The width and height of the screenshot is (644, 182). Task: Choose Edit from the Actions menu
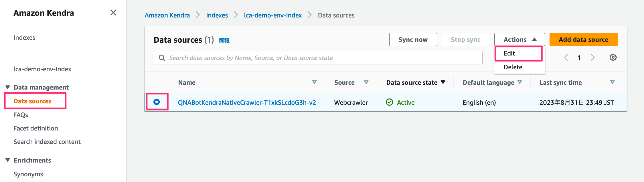click(509, 54)
